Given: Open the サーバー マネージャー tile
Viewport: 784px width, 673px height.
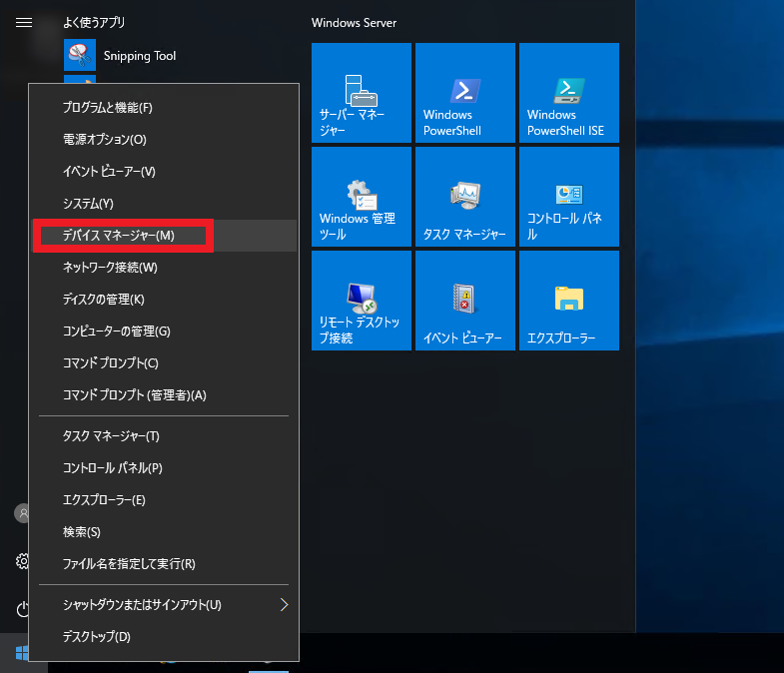Looking at the screenshot, I should [361, 93].
